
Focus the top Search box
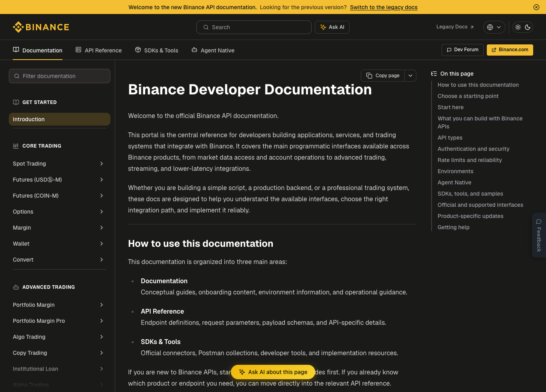(x=254, y=27)
